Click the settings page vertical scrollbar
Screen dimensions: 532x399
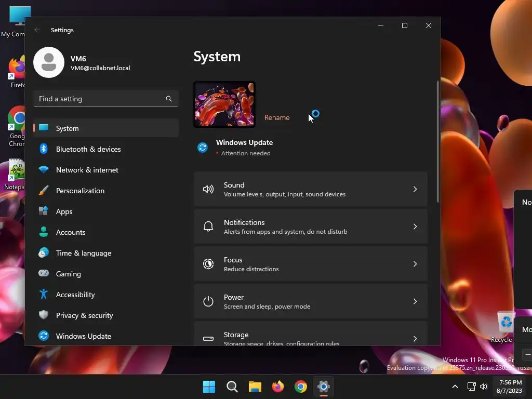pos(437,142)
